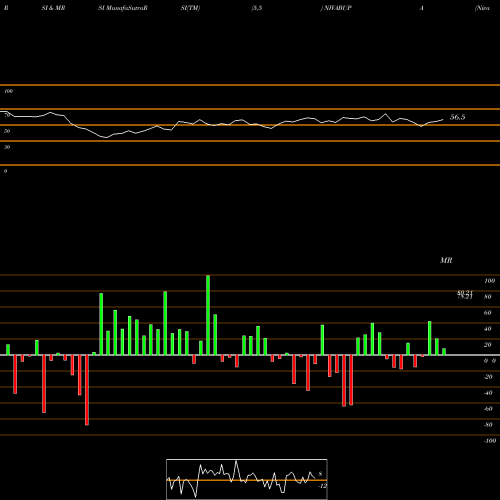The image size is (500, 500).
Task: Click the -80 label on MR axis
Action: [488, 425]
